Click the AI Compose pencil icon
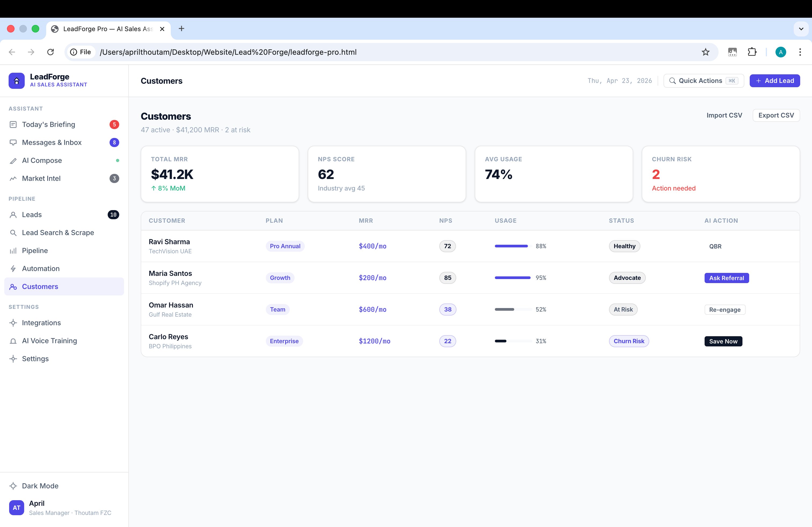812x527 pixels. click(13, 160)
